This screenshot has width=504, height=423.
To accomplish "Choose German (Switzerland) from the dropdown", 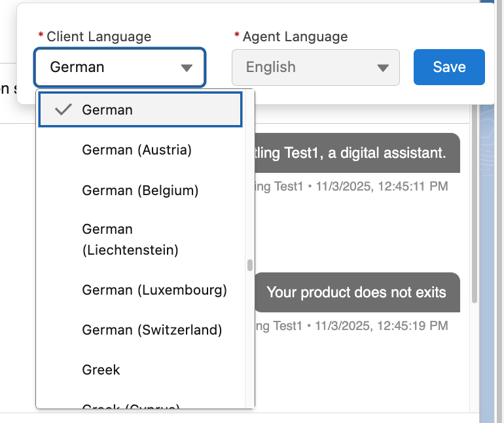I will click(x=152, y=330).
